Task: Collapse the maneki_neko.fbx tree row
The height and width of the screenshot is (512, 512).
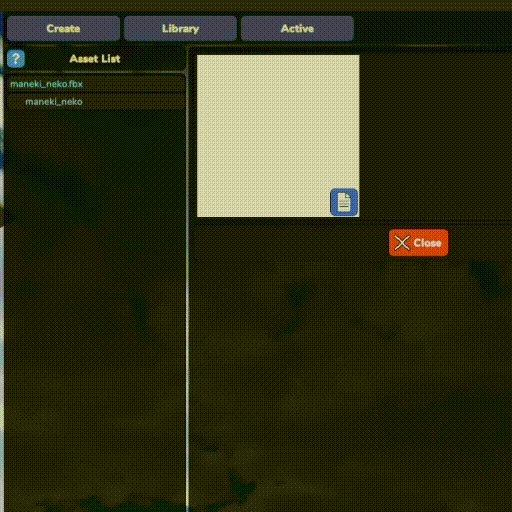Action: [96, 84]
